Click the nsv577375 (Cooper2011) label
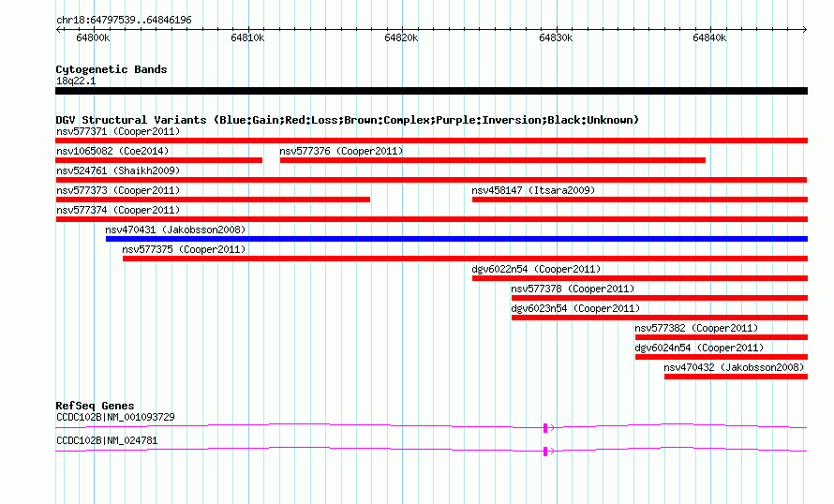 pyautogui.click(x=184, y=249)
